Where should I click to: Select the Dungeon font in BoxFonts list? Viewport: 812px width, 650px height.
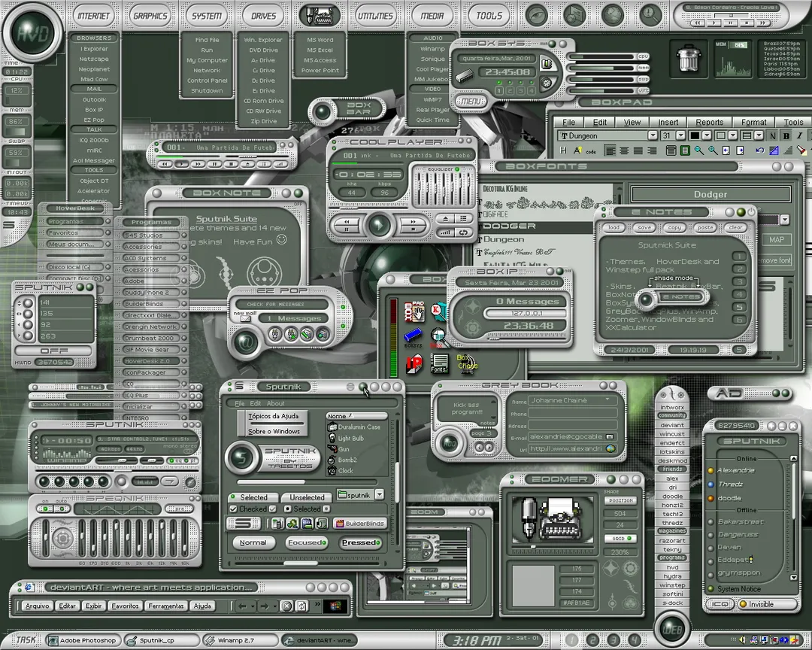click(504, 239)
